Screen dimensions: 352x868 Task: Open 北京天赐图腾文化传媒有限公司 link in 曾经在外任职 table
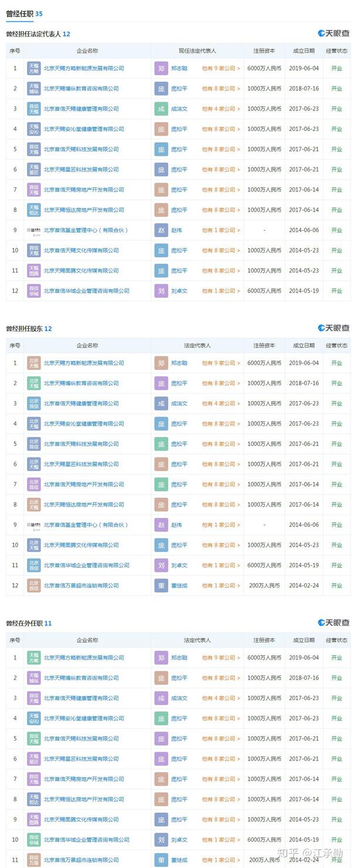[81, 819]
